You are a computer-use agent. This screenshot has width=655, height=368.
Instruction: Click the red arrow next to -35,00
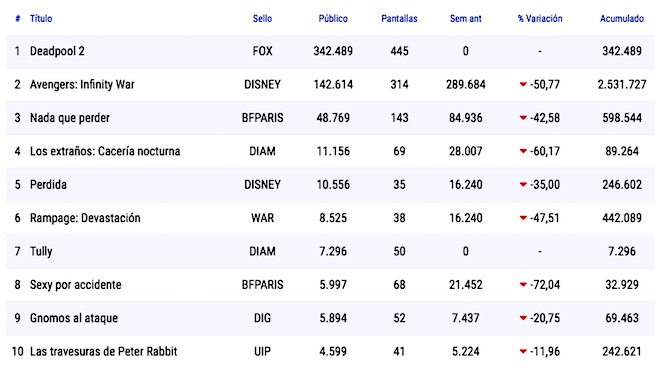click(x=523, y=185)
